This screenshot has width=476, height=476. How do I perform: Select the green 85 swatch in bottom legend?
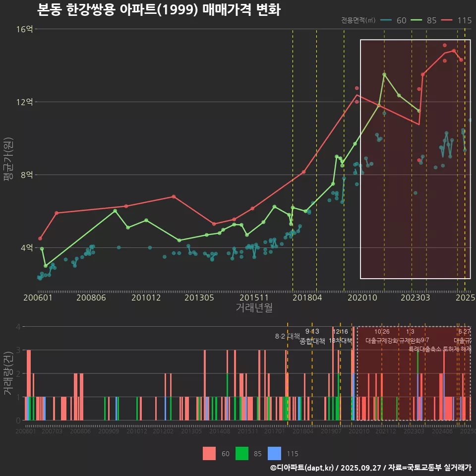click(x=241, y=453)
